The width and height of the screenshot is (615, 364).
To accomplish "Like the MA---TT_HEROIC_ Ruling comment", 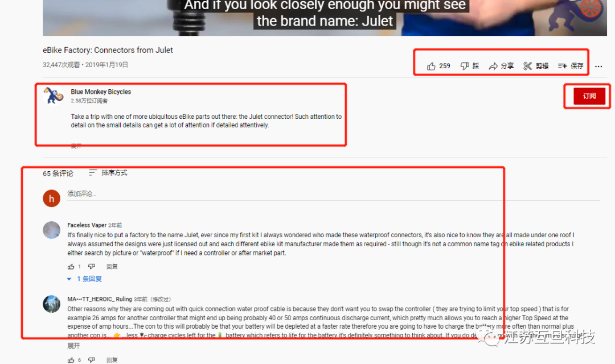I will click(x=71, y=359).
